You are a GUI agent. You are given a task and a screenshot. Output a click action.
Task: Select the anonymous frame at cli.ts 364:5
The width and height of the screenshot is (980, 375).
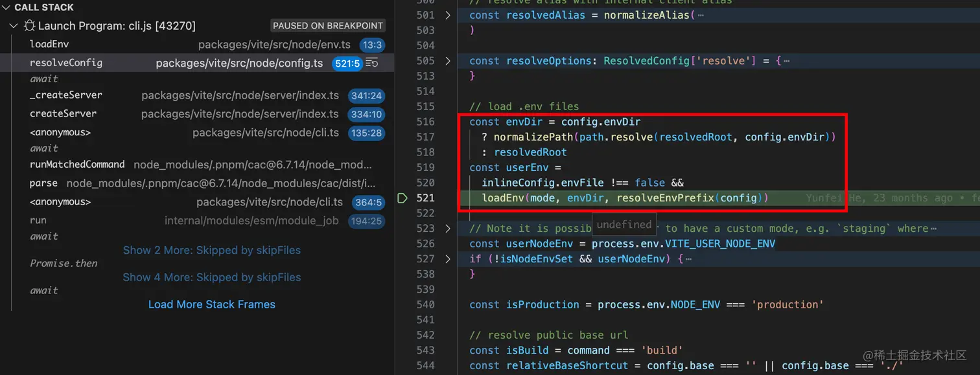coord(198,202)
